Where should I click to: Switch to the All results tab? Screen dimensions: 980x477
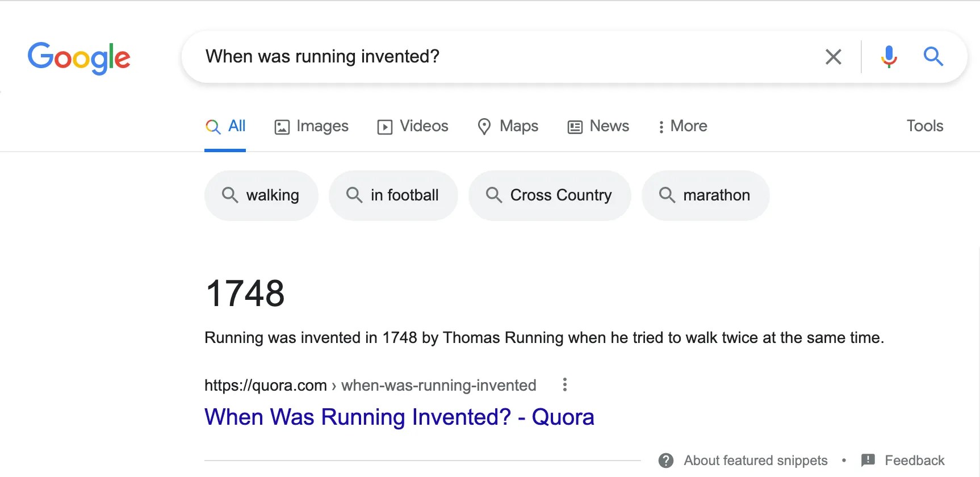(x=235, y=126)
